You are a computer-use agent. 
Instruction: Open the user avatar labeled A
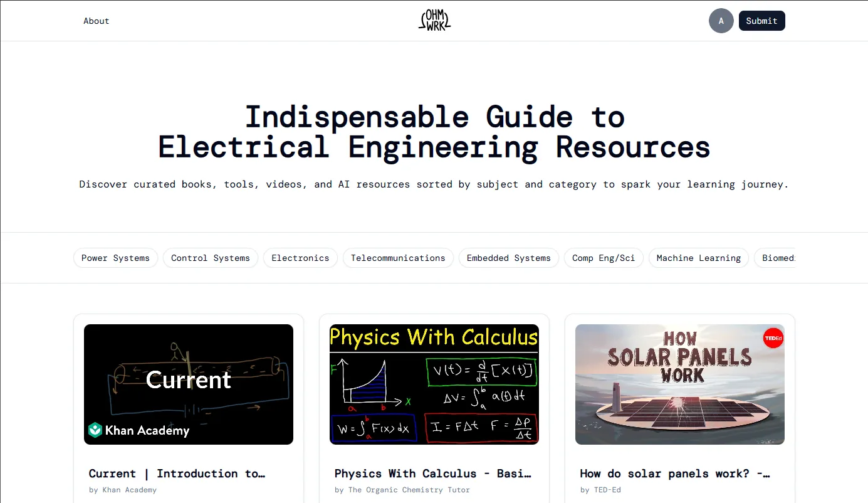[721, 21]
